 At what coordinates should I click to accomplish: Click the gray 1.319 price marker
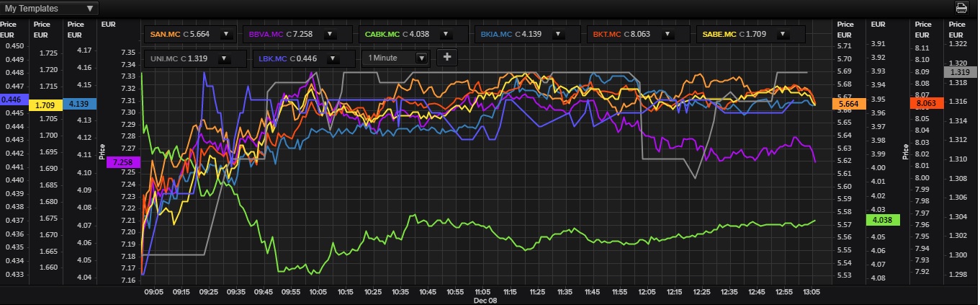(x=959, y=72)
